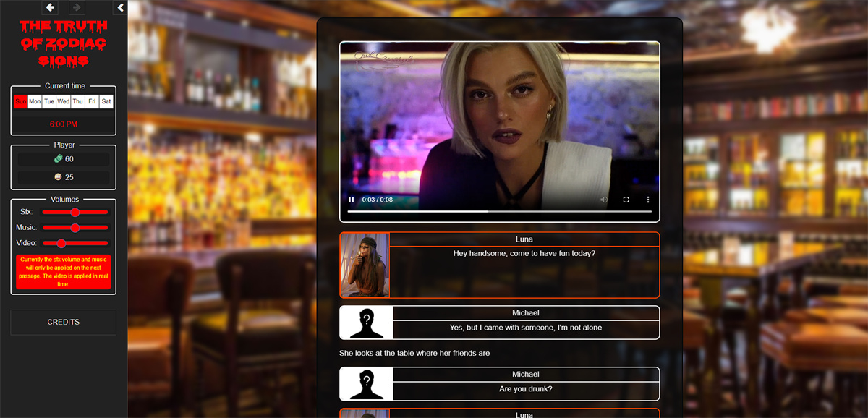868x418 pixels.
Task: Adjust the Video volume slider
Action: coord(75,244)
